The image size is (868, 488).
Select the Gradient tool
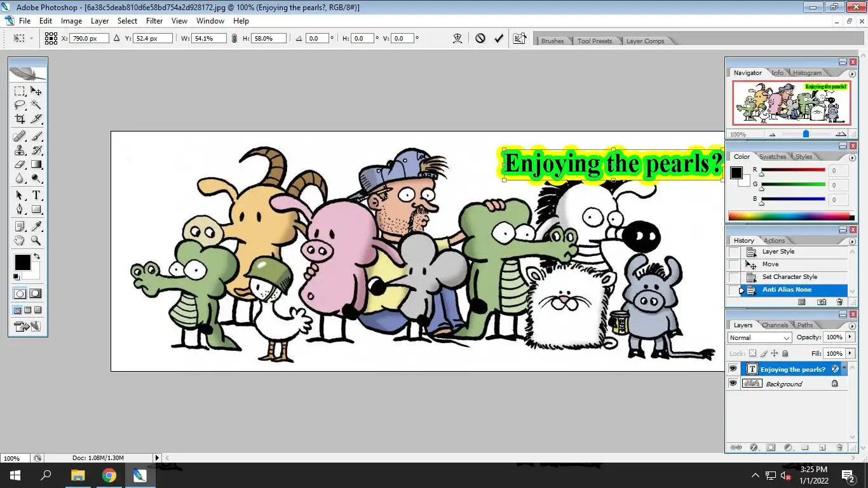click(x=36, y=165)
